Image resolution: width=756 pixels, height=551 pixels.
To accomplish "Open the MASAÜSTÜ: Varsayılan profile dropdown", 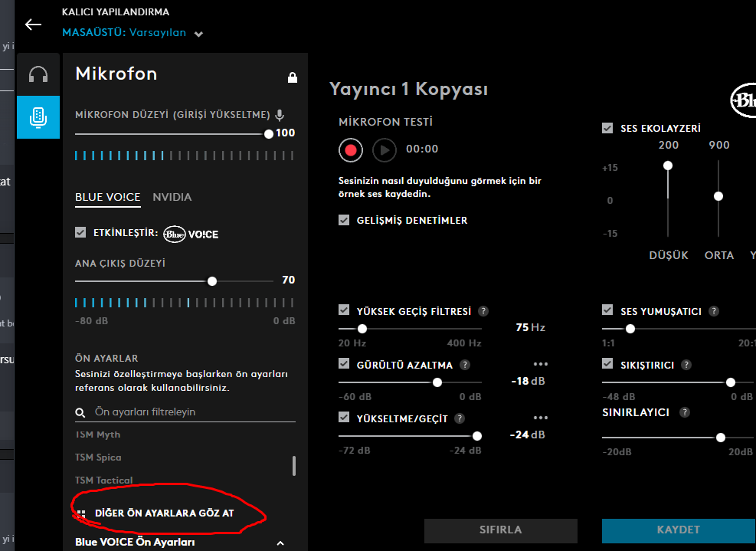I will (133, 33).
